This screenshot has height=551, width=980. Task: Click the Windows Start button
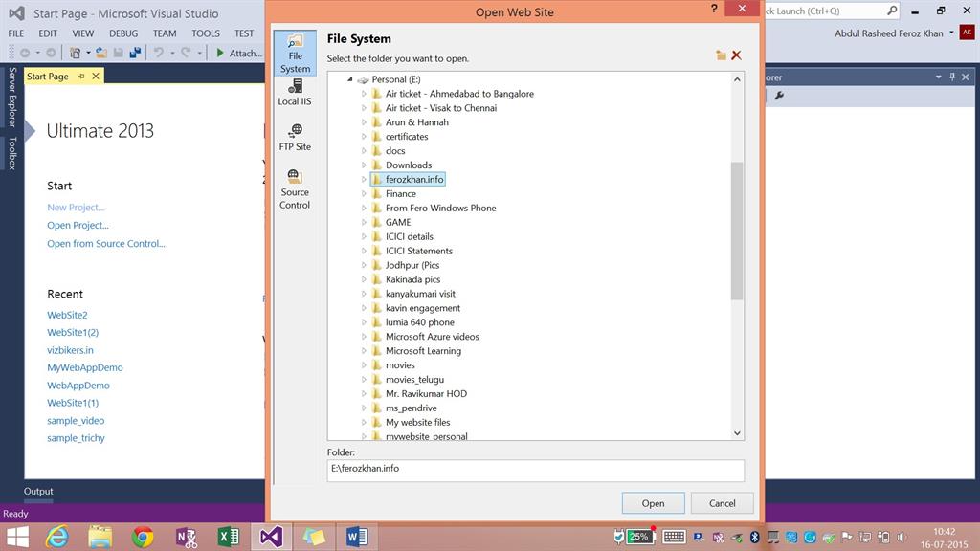click(x=17, y=537)
